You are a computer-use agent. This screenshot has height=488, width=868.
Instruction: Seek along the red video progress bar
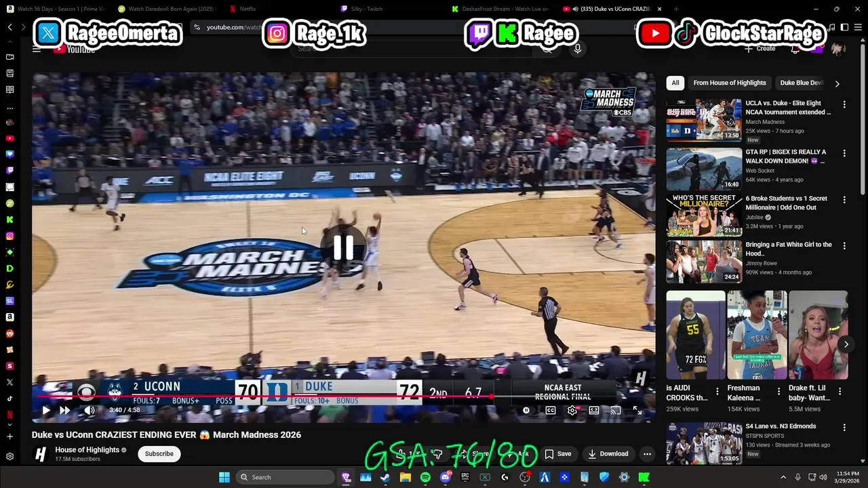(343, 396)
